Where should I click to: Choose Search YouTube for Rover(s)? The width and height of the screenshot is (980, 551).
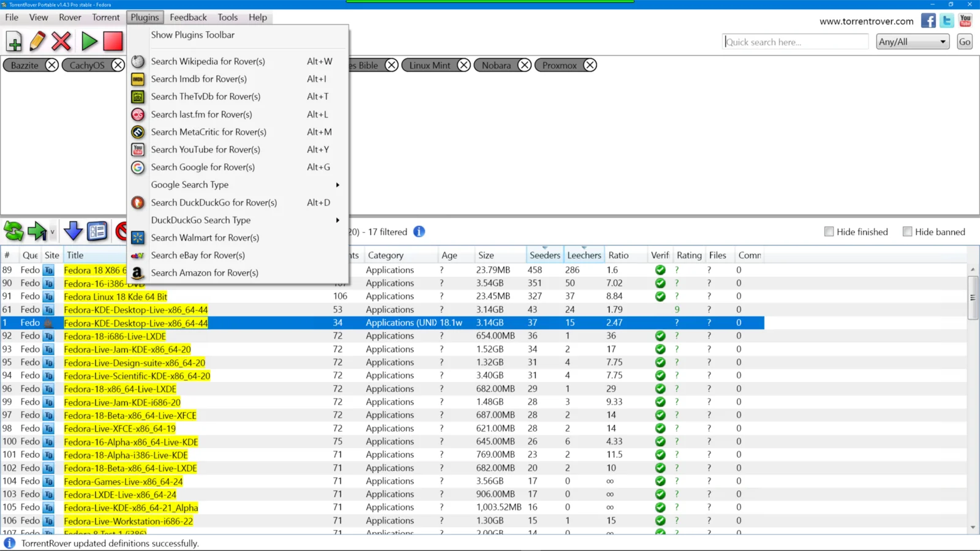tap(238, 149)
